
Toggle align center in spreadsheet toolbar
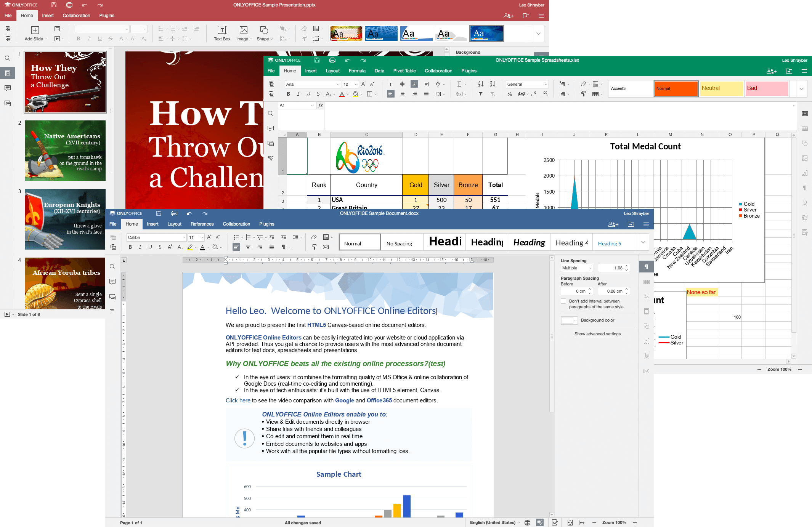pos(403,94)
